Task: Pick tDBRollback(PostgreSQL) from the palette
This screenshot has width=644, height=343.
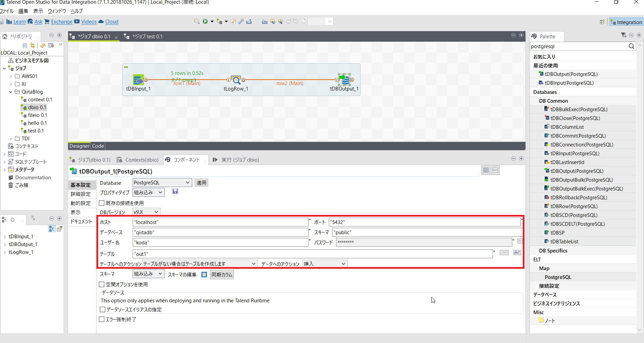Action: [x=579, y=197]
